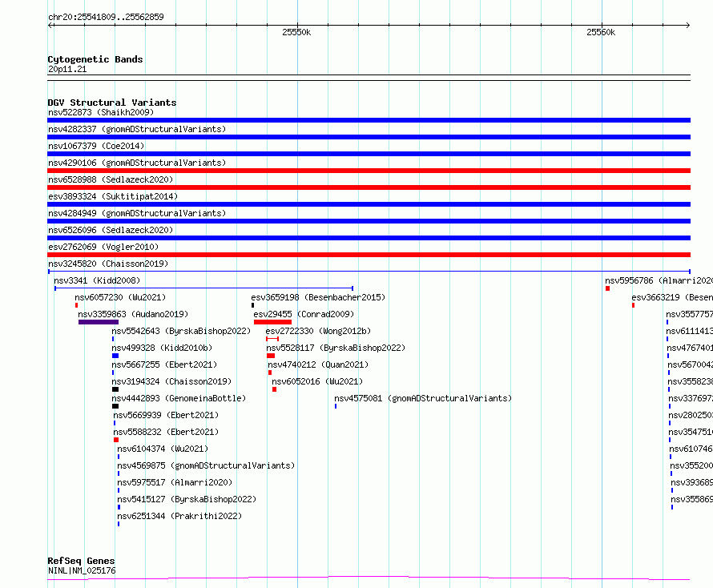The width and height of the screenshot is (713, 588).
Task: Click the ruler's left arrow end
Action: (x=50, y=25)
